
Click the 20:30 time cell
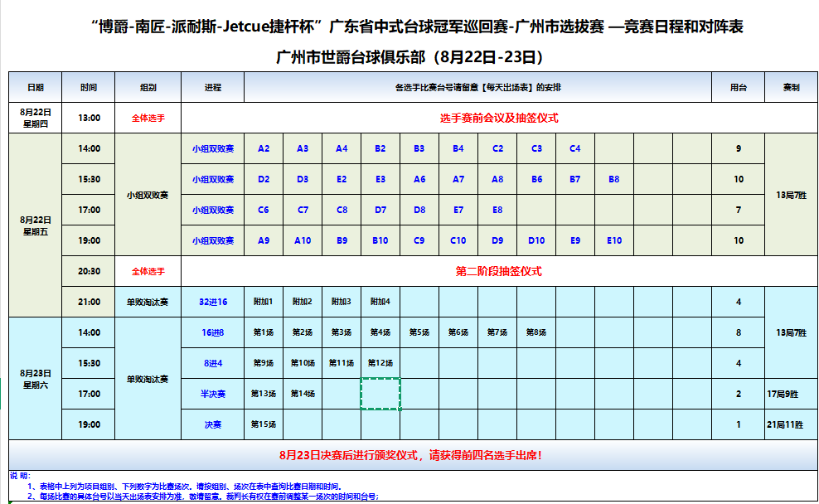tap(89, 272)
